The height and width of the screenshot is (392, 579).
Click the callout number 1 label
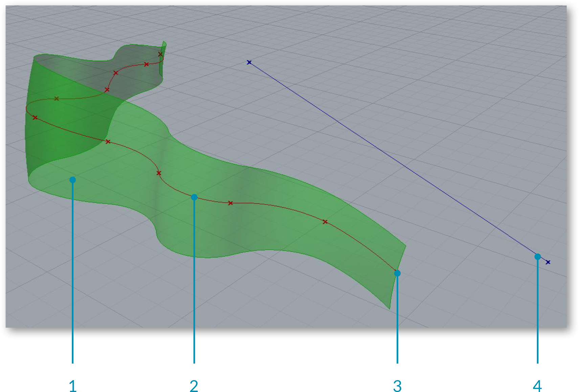[72, 386]
